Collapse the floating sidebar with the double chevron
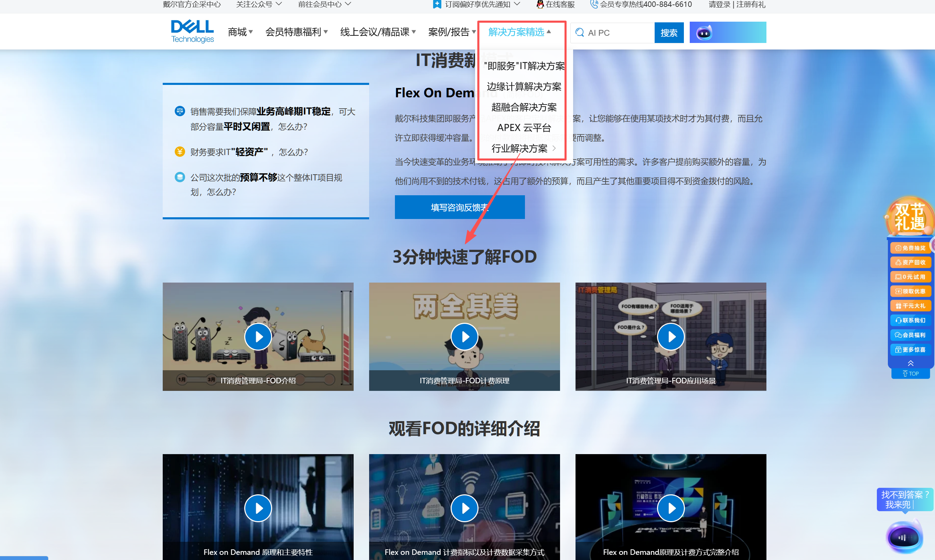This screenshot has width=935, height=560. coord(911,363)
